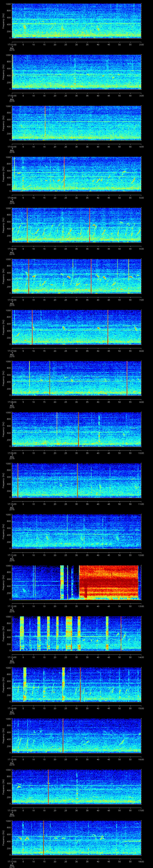Click the 17:12:00 start time label
This screenshot has width=153, height=868.
tap(12, 606)
